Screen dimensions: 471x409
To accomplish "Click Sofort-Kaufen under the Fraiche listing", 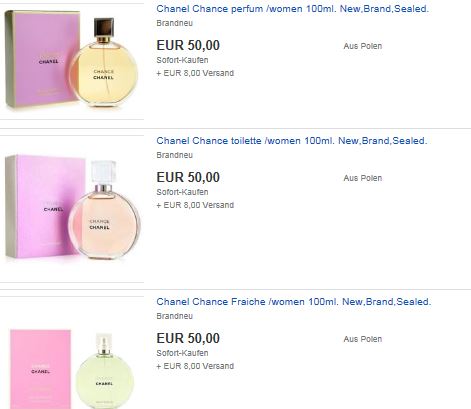I will (182, 353).
